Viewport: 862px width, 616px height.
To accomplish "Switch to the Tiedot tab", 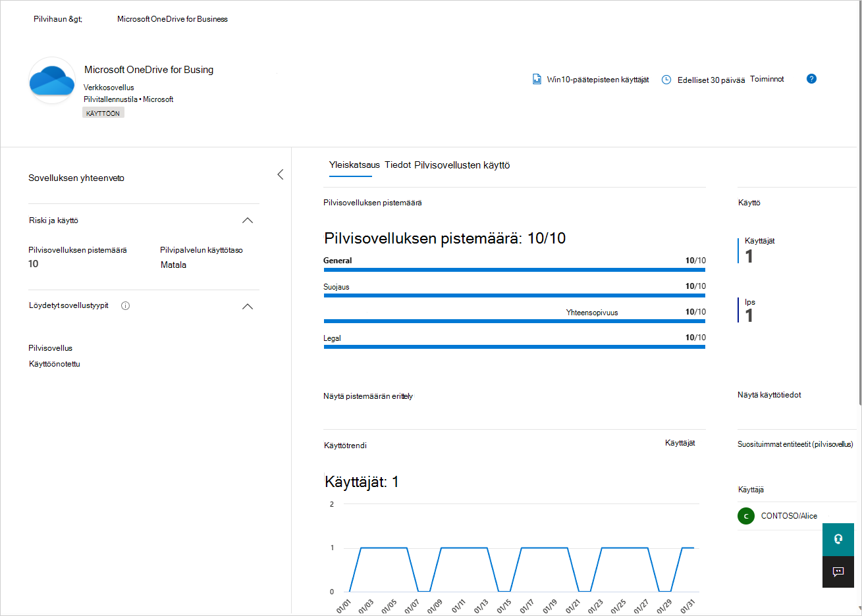I will 398,165.
